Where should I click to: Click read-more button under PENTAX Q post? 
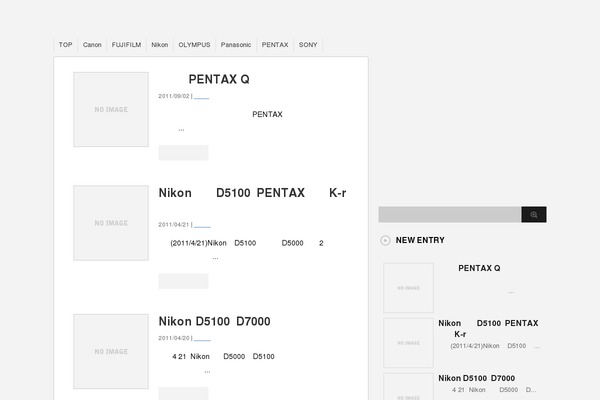(183, 153)
